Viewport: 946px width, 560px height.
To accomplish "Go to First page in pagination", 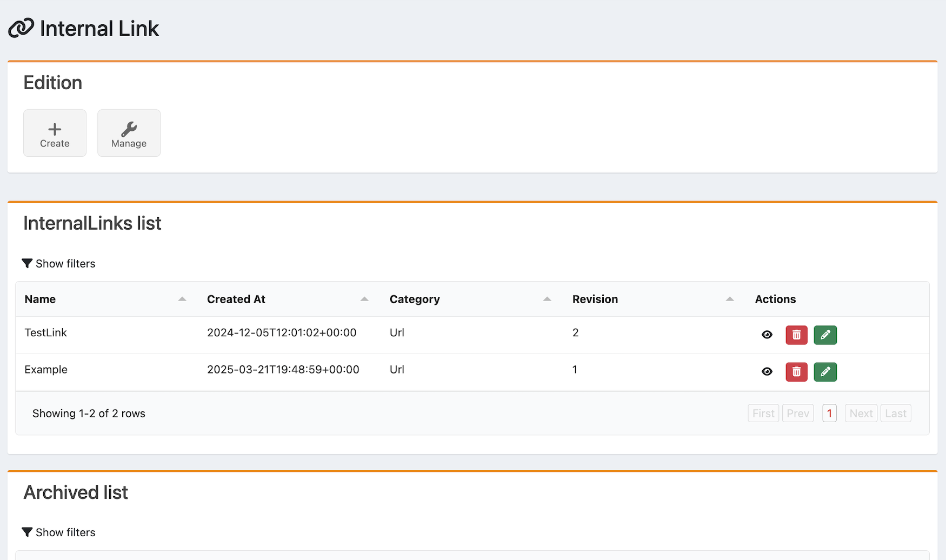I will (763, 414).
